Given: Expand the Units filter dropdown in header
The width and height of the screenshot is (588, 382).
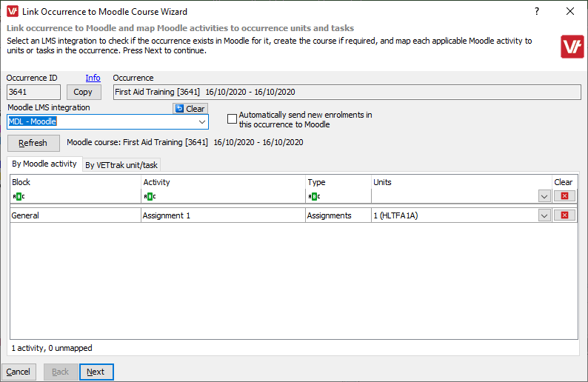Looking at the screenshot, I should [544, 196].
